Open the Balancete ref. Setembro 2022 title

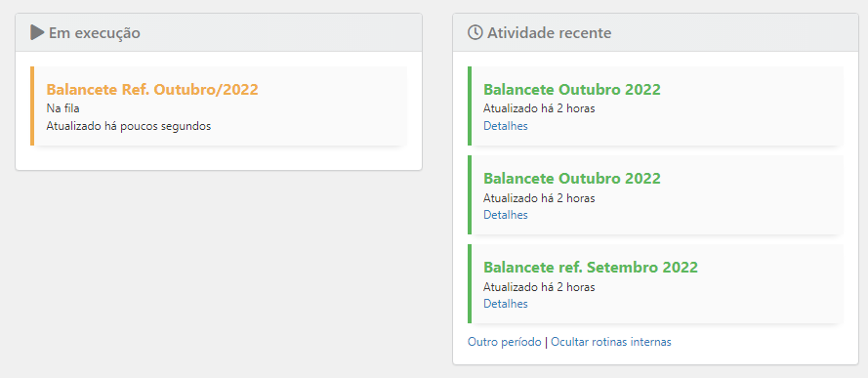pyautogui.click(x=591, y=268)
